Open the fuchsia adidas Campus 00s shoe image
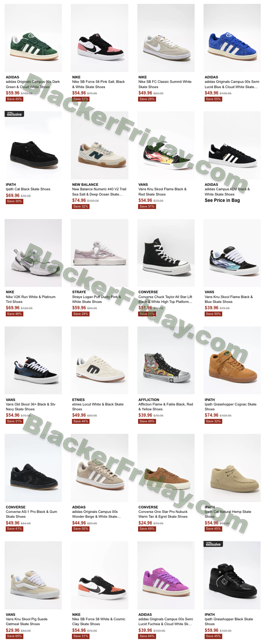The height and width of the screenshot is (644, 265). point(166,575)
